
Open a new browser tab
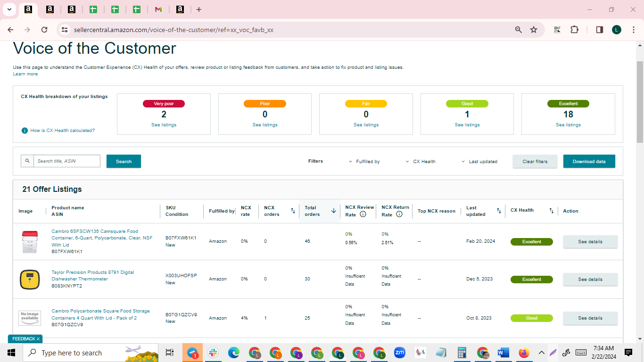click(199, 9)
